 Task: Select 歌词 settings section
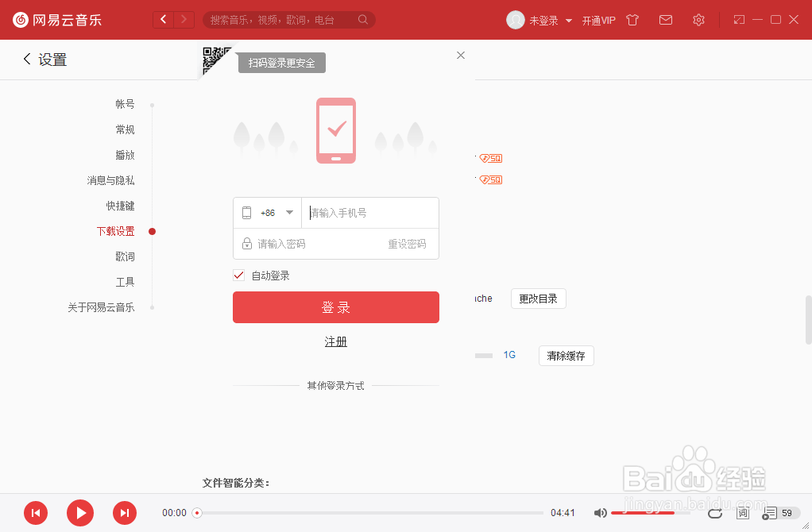(x=125, y=256)
